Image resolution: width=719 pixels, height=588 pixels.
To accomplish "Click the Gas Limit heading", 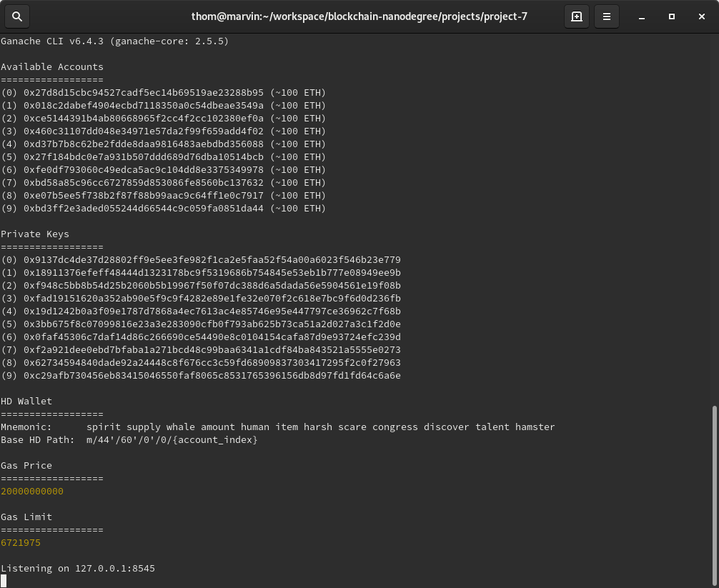I will tap(26, 517).
